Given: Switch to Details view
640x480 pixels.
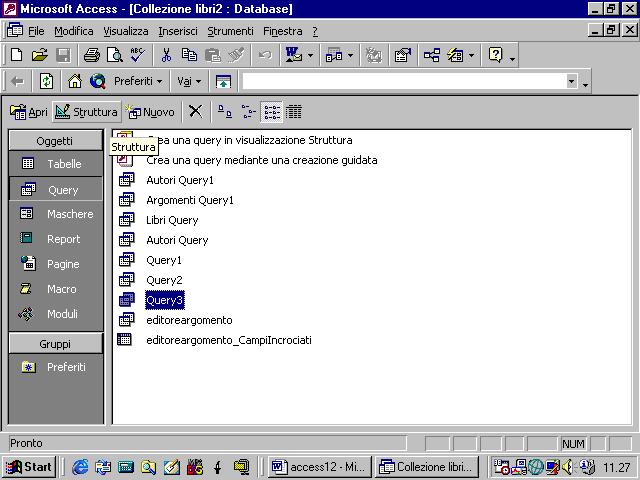Looking at the screenshot, I should click(294, 111).
